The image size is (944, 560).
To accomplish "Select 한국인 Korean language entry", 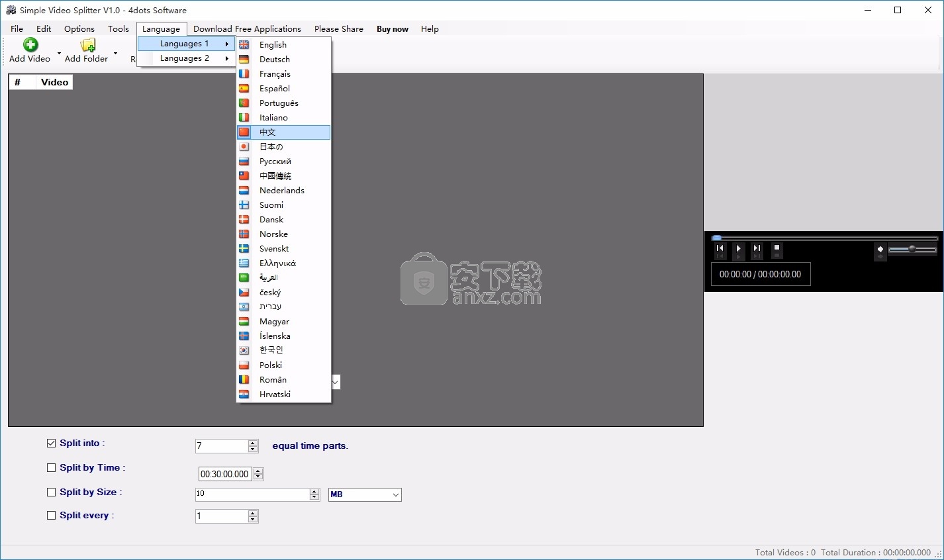I will tap(283, 350).
